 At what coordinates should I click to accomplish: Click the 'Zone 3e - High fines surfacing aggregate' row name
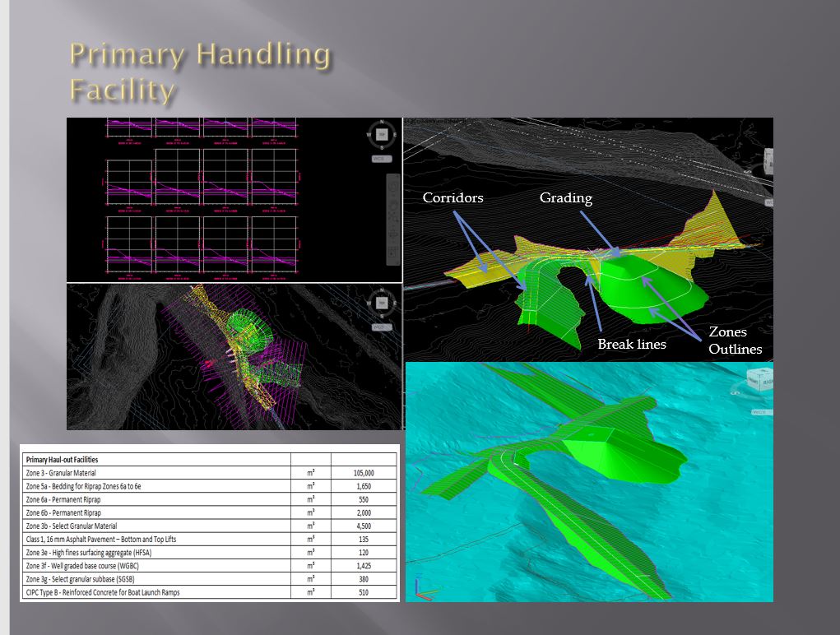89,553
